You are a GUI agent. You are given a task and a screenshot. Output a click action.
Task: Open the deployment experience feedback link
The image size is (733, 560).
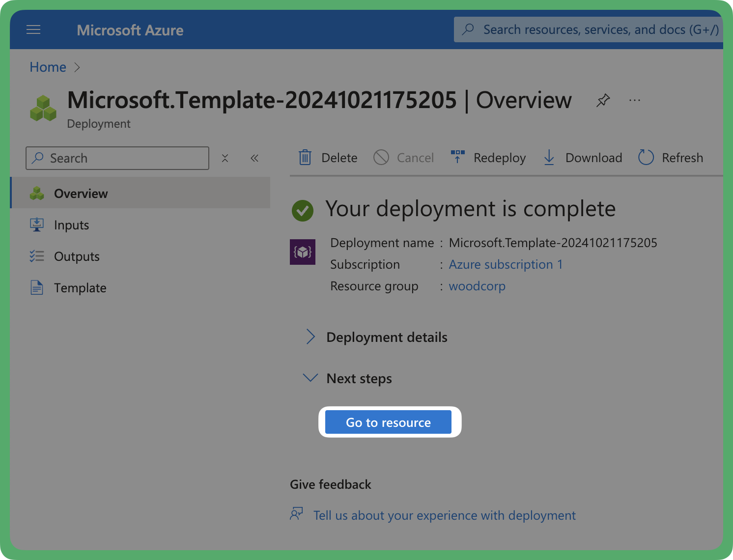tap(444, 515)
